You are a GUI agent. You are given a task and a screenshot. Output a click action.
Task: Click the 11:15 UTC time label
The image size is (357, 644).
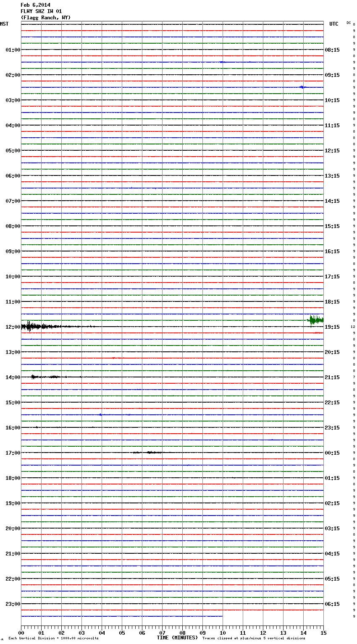click(x=332, y=126)
